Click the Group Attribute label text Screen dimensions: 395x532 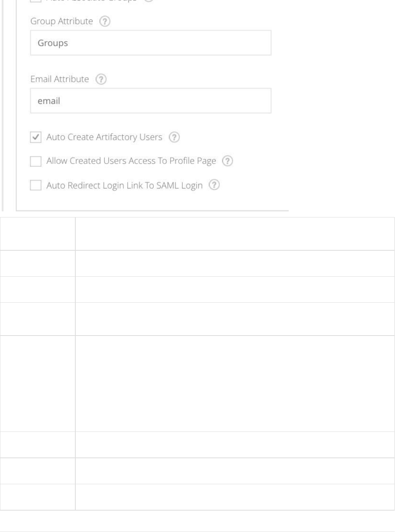point(62,21)
